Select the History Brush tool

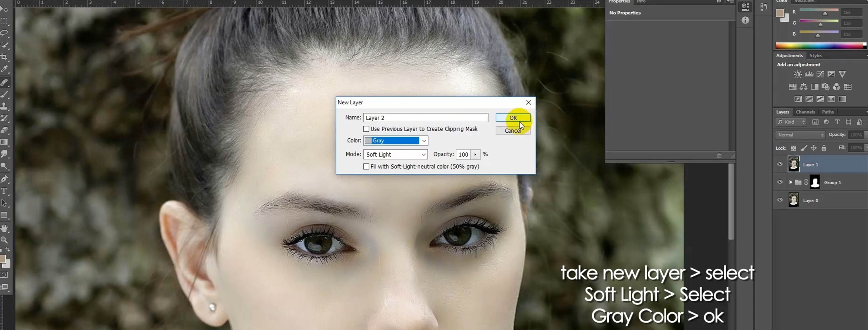click(x=4, y=118)
